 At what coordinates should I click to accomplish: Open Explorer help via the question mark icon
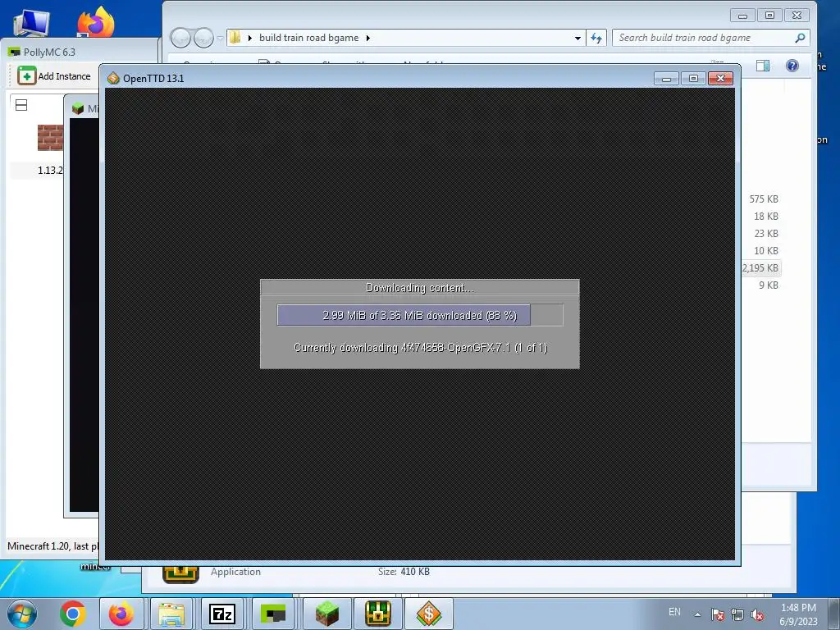click(792, 66)
